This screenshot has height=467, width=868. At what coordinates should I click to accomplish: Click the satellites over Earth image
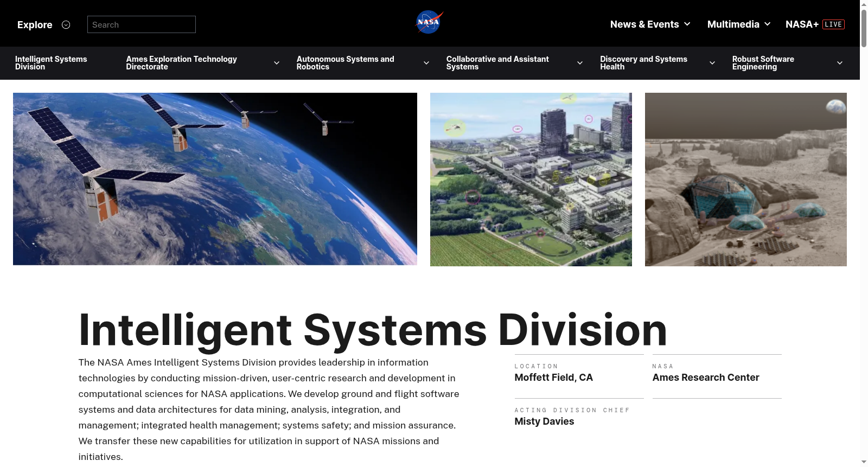(x=215, y=179)
